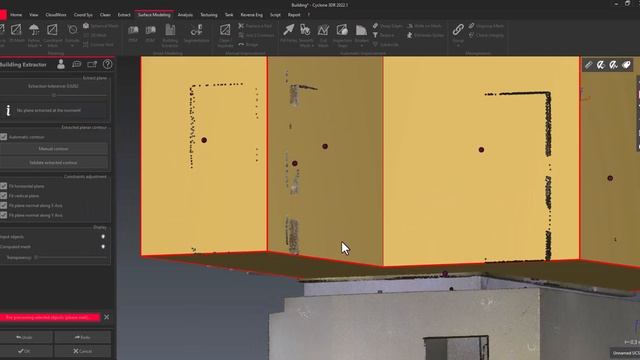Click the Manual contour button

pos(54,149)
